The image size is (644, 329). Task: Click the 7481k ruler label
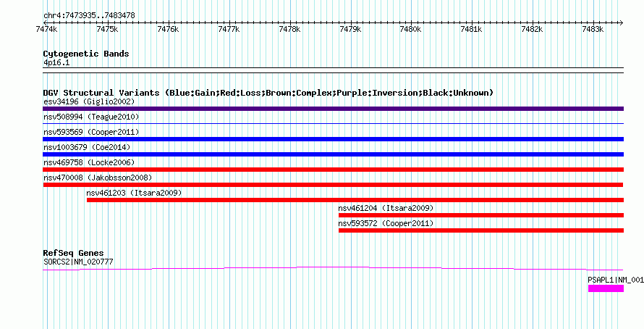click(472, 29)
